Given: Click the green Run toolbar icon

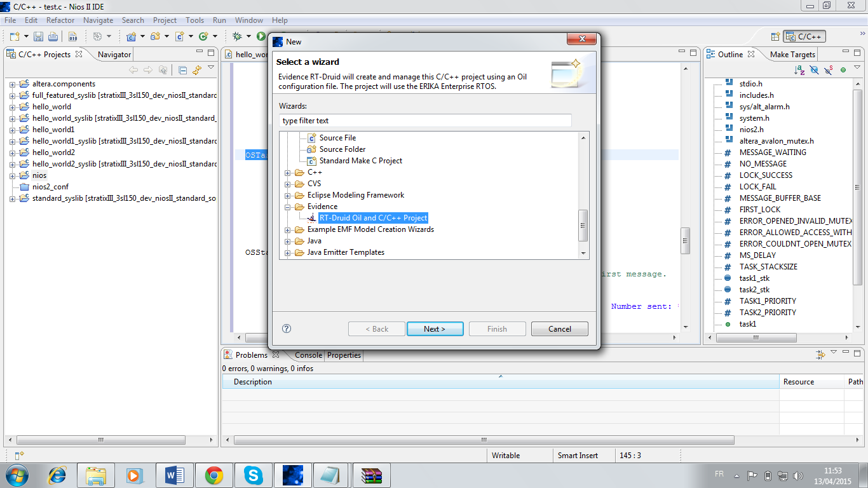Looking at the screenshot, I should tap(261, 36).
